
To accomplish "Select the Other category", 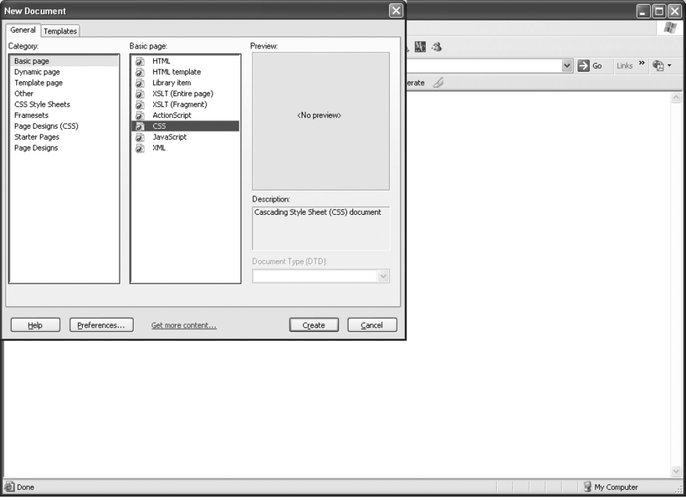I will point(24,94).
